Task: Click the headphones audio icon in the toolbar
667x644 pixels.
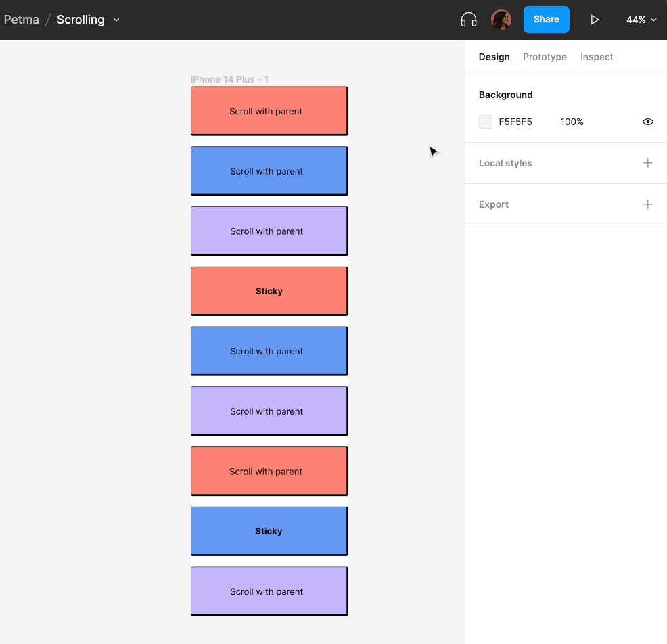Action: (468, 20)
